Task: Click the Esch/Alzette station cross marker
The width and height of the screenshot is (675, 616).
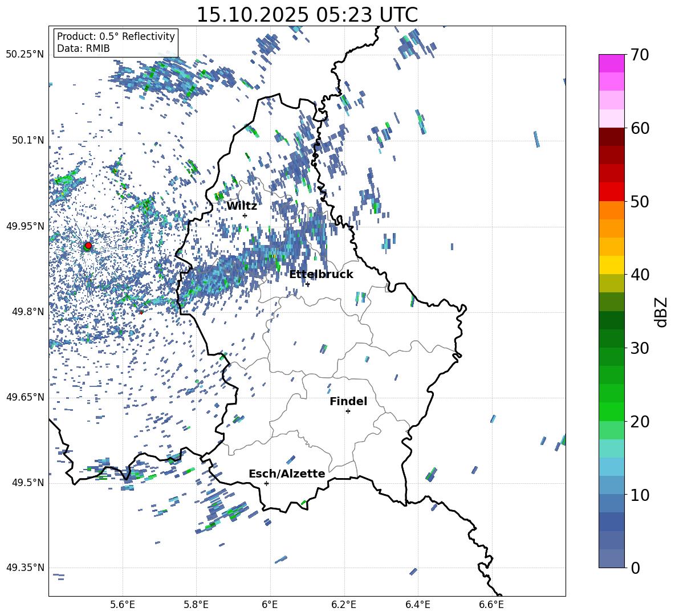Action: click(x=266, y=483)
